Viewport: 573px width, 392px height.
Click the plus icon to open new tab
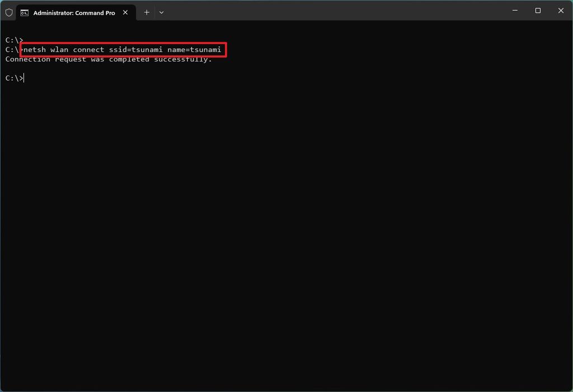click(x=146, y=12)
